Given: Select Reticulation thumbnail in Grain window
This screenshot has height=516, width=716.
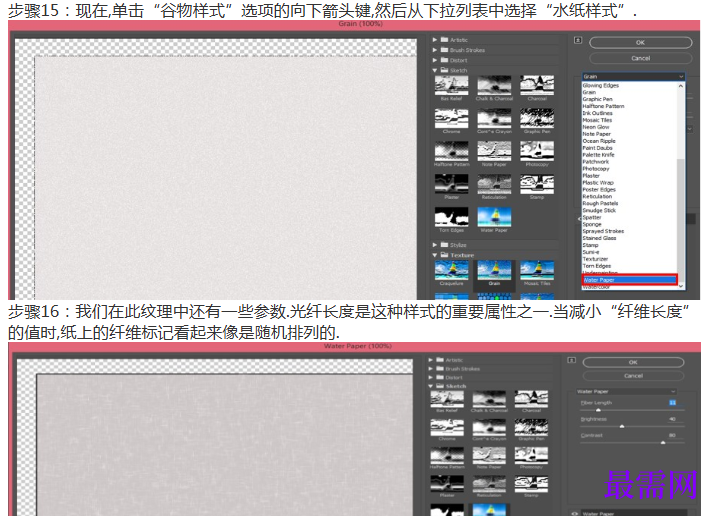Looking at the screenshot, I should 494,184.
